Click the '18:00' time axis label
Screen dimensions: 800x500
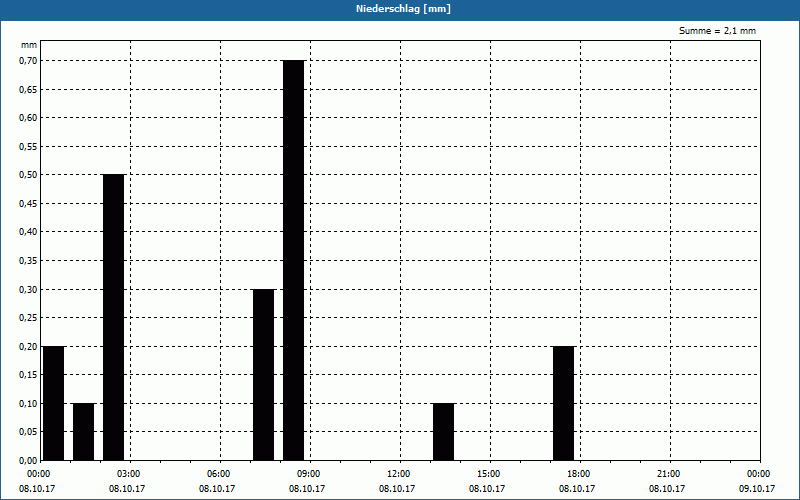point(578,474)
